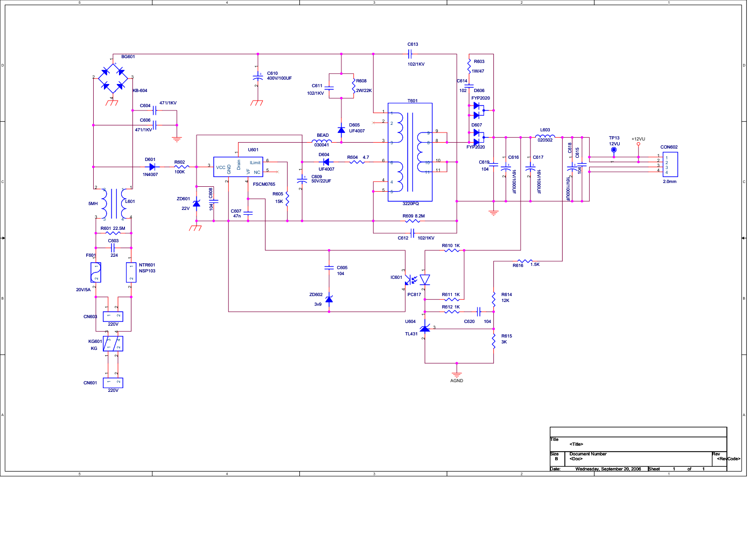The height and width of the screenshot is (534, 756).
Task: Click the "22.5M" R601 value
Action: pos(119,228)
